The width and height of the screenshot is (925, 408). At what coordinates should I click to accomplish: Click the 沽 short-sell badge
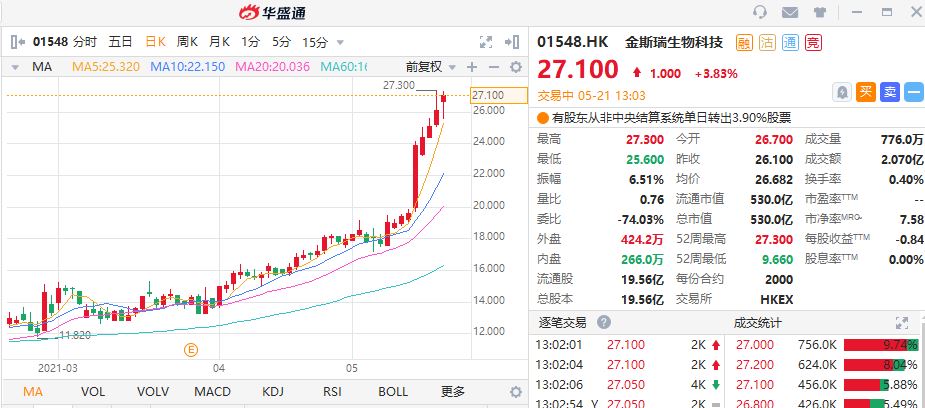tap(767, 42)
